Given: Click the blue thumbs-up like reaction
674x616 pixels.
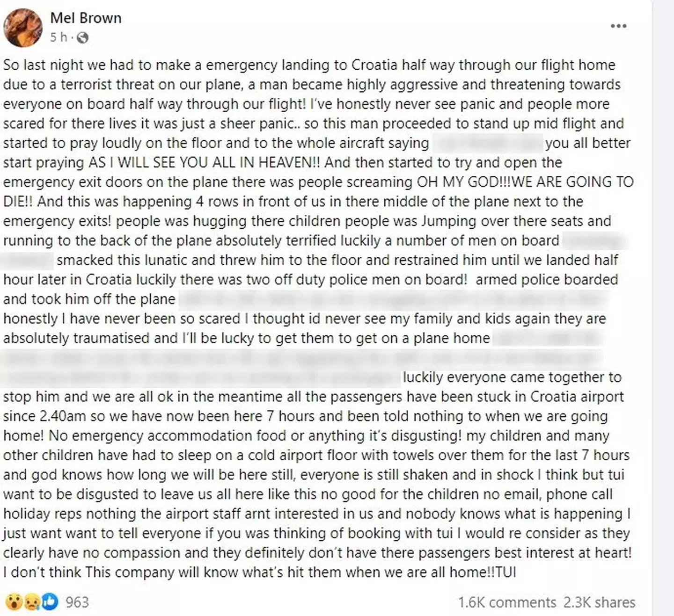Looking at the screenshot, I should coord(50,602).
